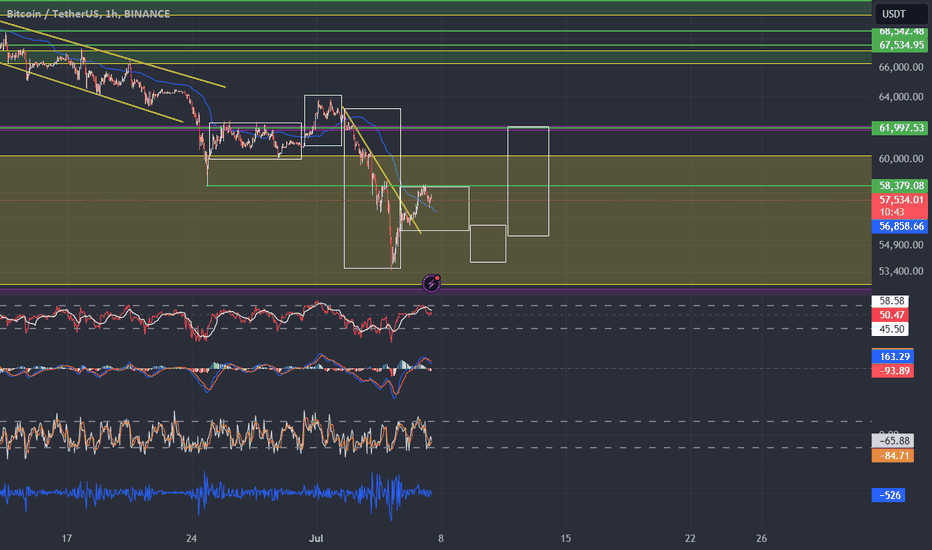932x550 pixels.
Task: Open the USDT currency selector
Action: click(900, 14)
